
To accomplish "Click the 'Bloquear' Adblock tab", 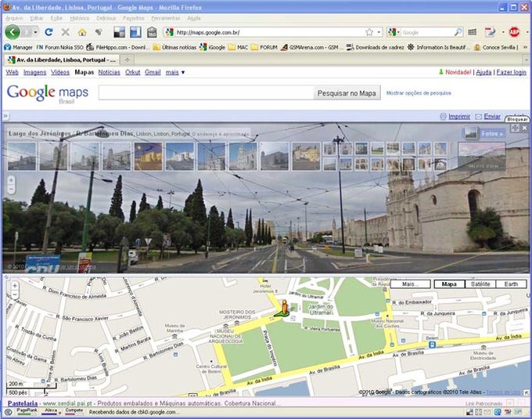I will point(516,119).
